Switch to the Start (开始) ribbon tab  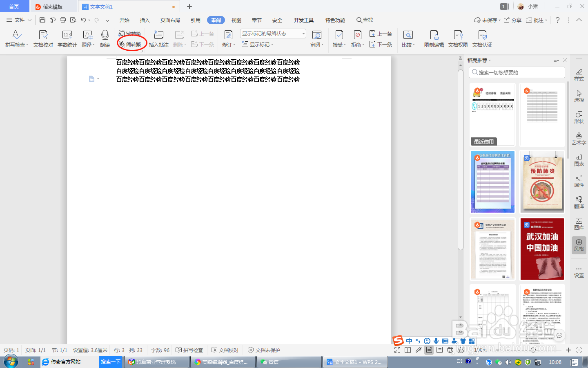coord(125,20)
